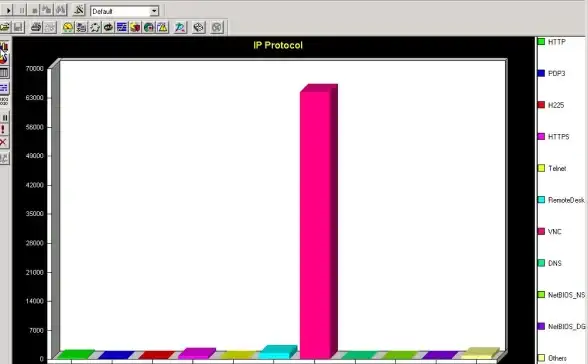588x364 pixels.
Task: Click the green-red globe icon in toolbar
Action: [x=149, y=27]
